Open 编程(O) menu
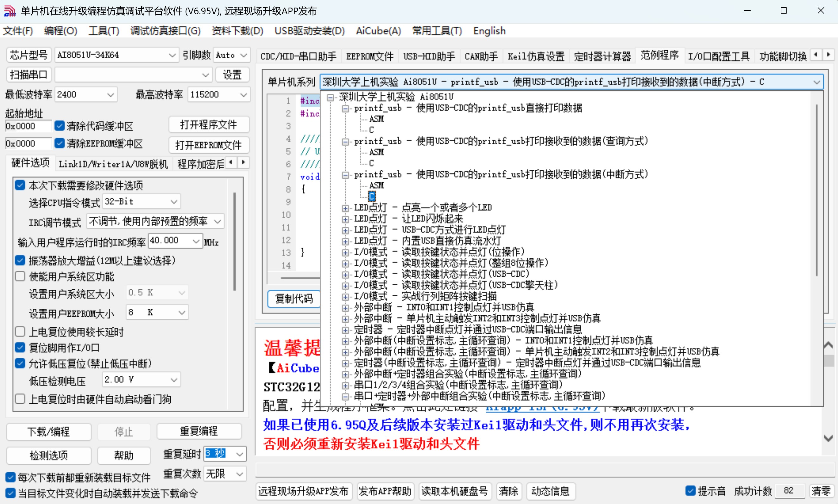 (60, 31)
